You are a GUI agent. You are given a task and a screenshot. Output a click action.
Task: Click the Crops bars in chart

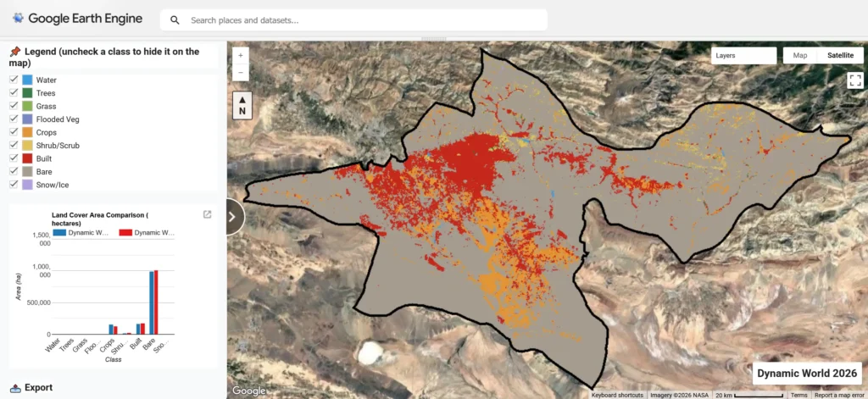coord(113,330)
